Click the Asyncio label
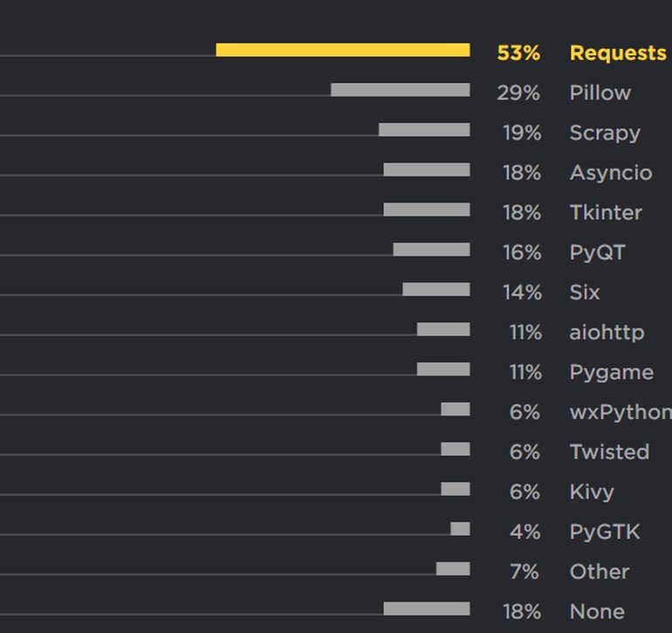Screen dimensions: 672x633 pos(610,173)
